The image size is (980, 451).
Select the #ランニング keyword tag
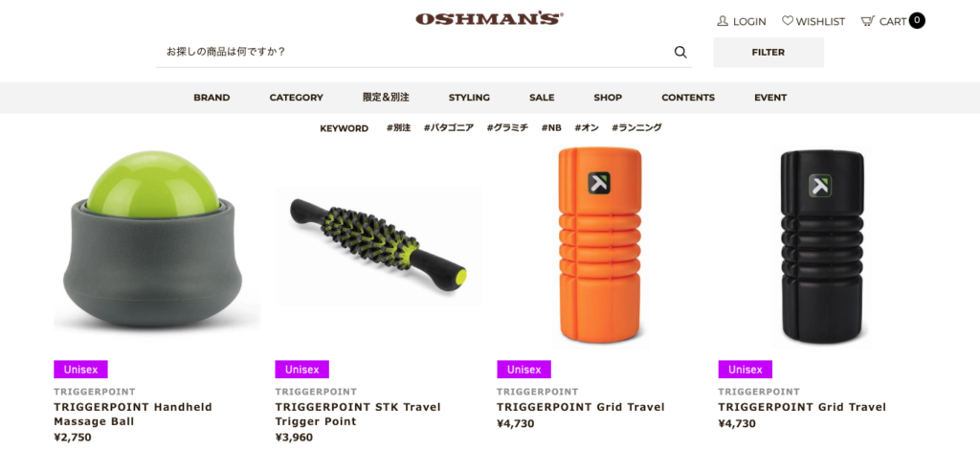(x=636, y=127)
